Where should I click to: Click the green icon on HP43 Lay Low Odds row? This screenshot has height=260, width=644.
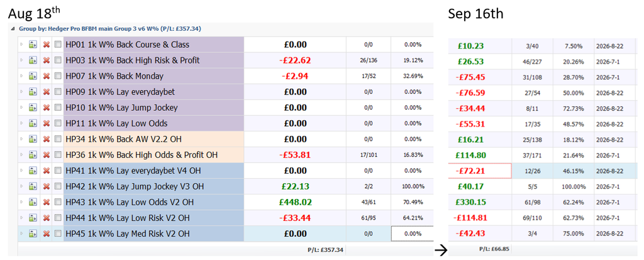coord(33,203)
